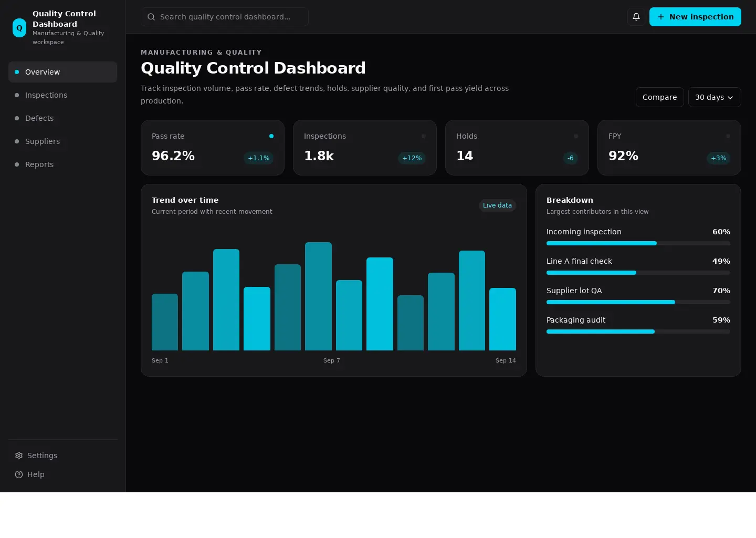This screenshot has width=756, height=538.
Task: Click the notification bell icon
Action: tap(636, 17)
